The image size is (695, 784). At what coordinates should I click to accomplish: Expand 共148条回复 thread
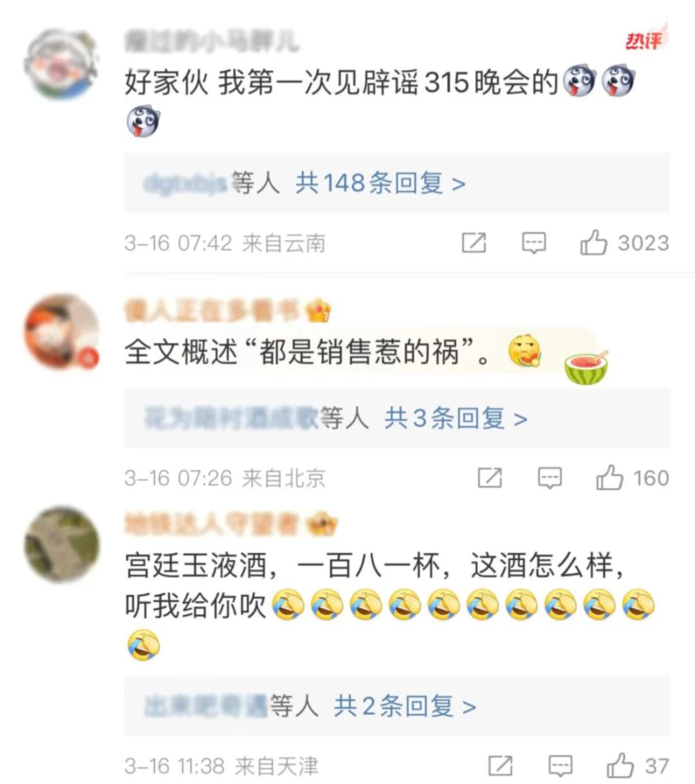pos(380,183)
